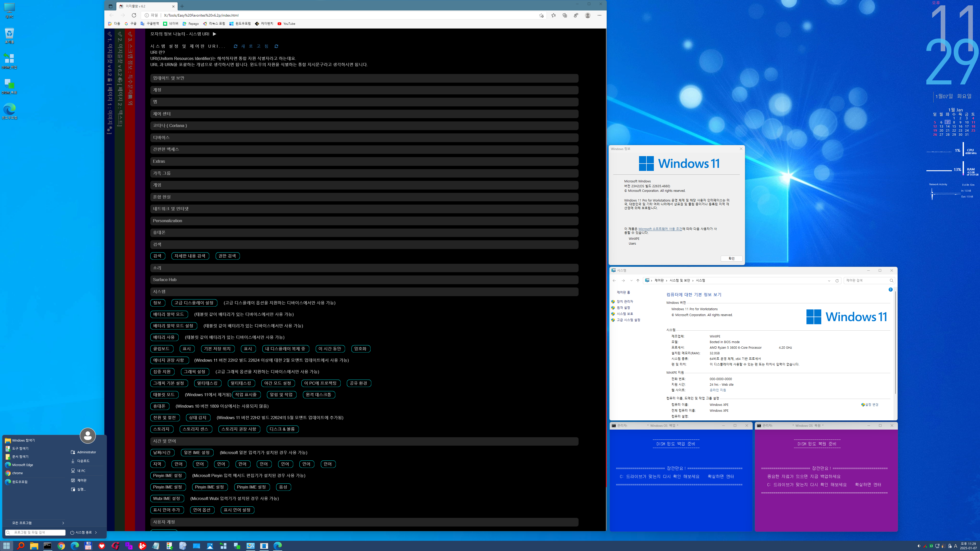Click the 날짜/시간 button
This screenshot has height=551, width=980.
pyautogui.click(x=162, y=453)
